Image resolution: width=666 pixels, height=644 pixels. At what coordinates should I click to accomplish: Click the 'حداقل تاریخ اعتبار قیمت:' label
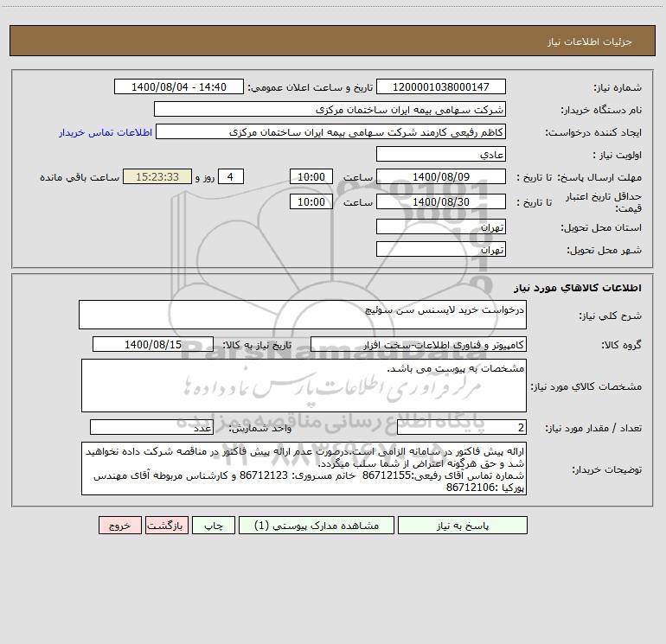click(604, 202)
